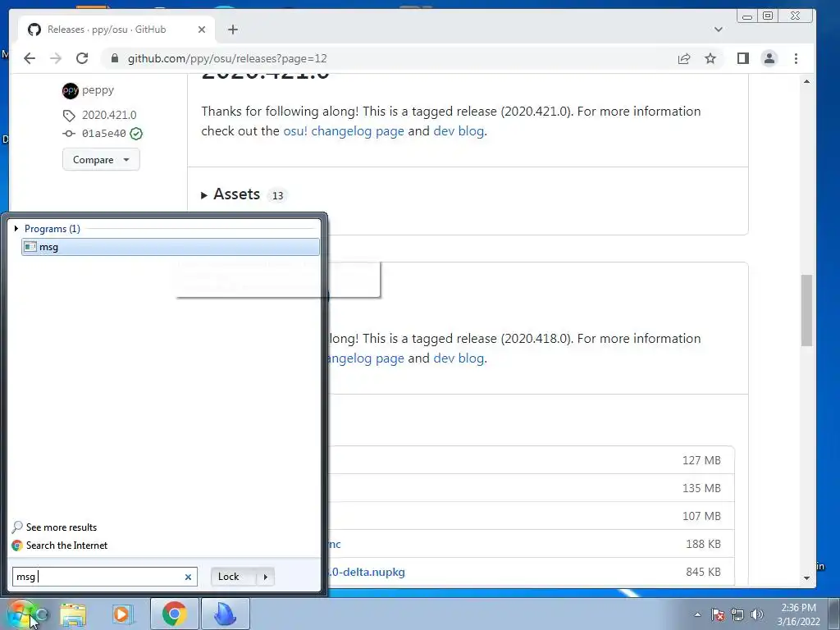Open commit 01a5e40

click(104, 134)
